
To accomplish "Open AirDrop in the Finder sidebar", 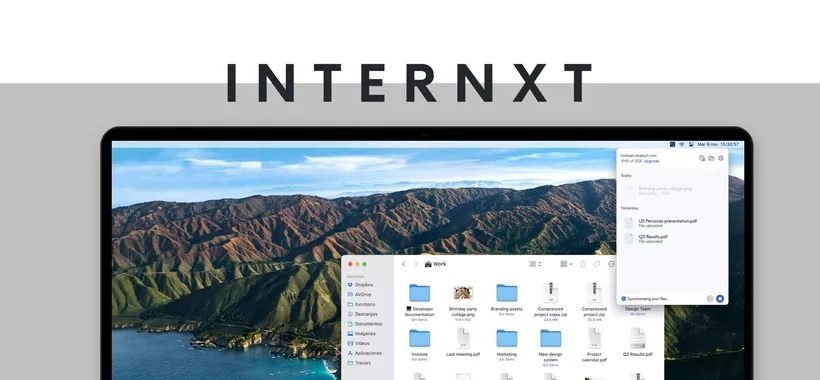I will point(360,294).
